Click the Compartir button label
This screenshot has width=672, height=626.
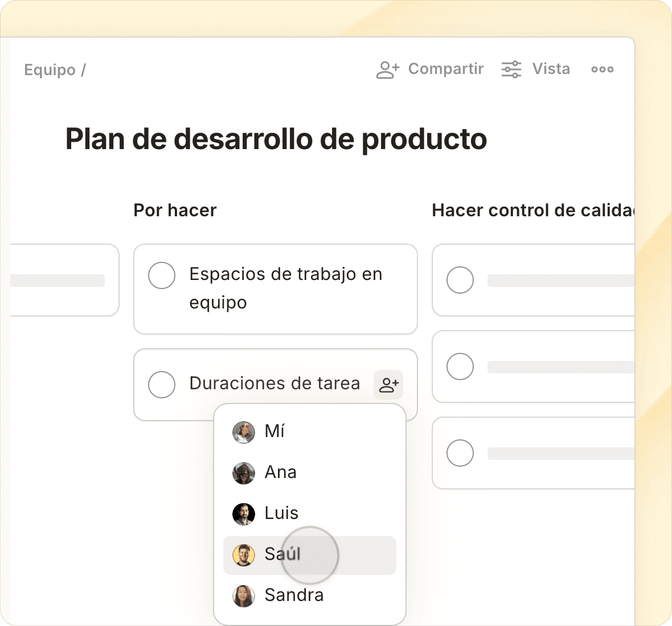446,69
